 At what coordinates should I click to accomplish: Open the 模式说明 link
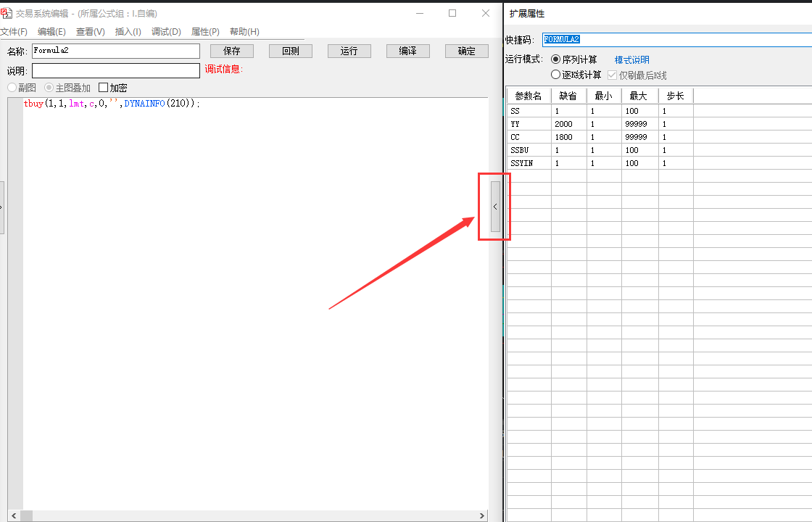coord(631,59)
